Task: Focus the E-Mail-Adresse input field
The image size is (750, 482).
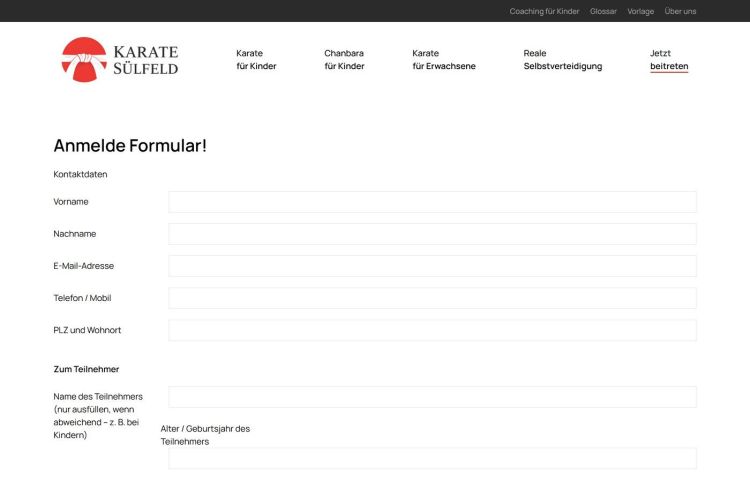Action: [432, 266]
